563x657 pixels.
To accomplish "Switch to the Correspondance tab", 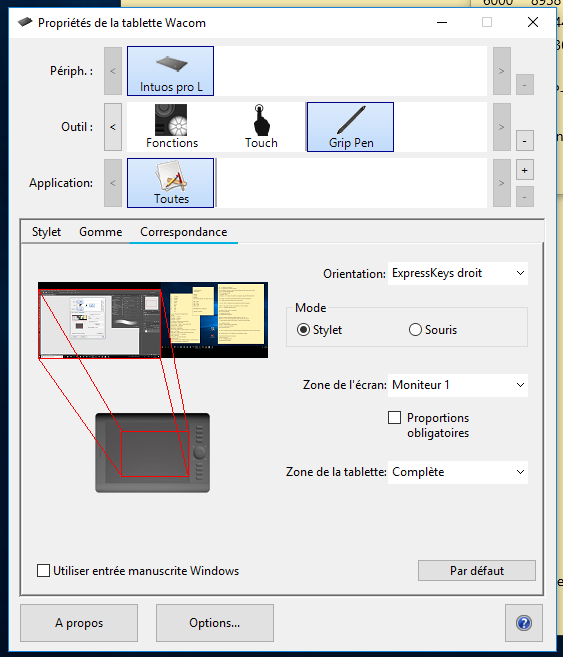I will pos(183,232).
